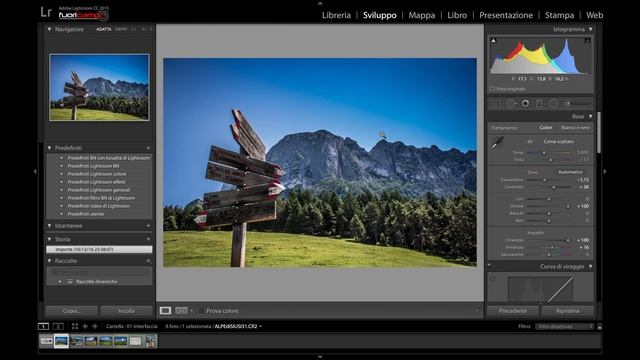640x360 pixels.
Task: Toggle the Curva di viraggio panel switch
Action: coord(489,265)
